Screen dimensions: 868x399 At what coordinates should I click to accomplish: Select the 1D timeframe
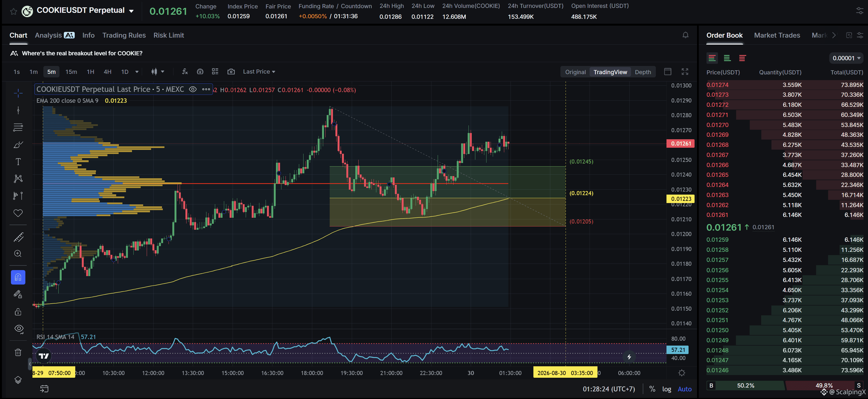coord(125,71)
